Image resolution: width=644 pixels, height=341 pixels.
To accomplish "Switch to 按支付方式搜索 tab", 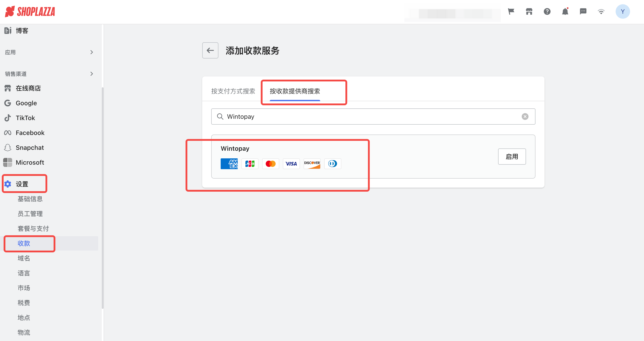I will 233,91.
